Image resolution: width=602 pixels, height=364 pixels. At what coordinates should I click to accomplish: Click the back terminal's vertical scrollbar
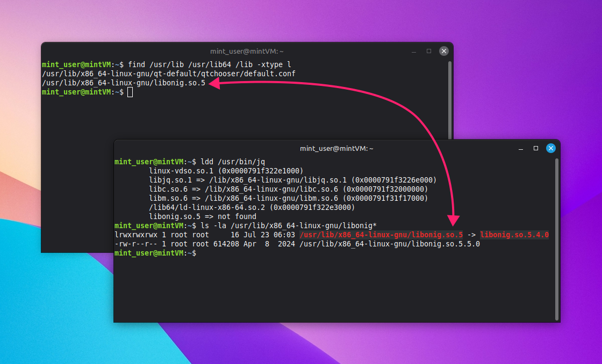tap(450, 100)
